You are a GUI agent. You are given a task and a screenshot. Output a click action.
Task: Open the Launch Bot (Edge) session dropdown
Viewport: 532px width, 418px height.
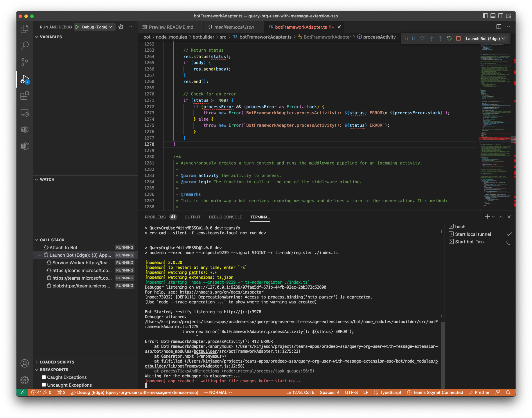click(486, 39)
